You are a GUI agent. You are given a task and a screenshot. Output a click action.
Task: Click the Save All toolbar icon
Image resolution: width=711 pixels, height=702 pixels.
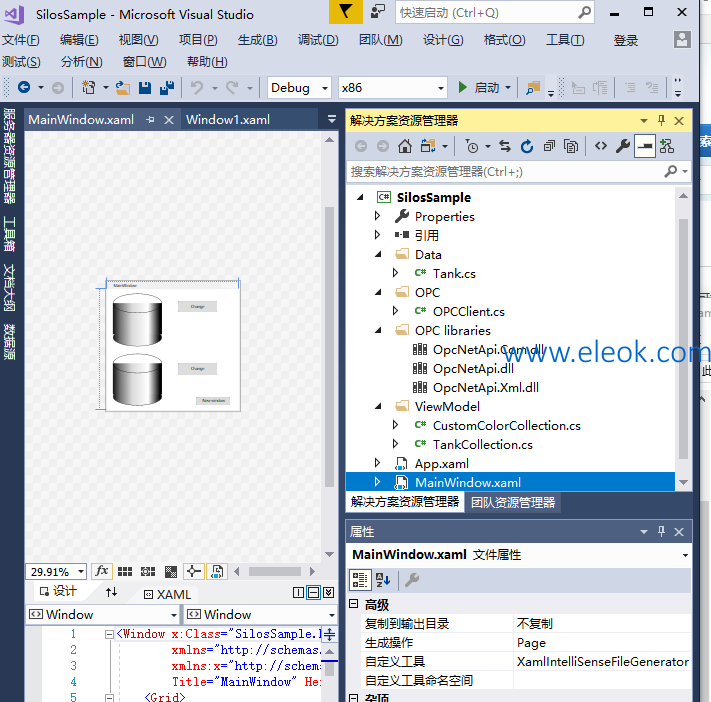pyautogui.click(x=166, y=88)
